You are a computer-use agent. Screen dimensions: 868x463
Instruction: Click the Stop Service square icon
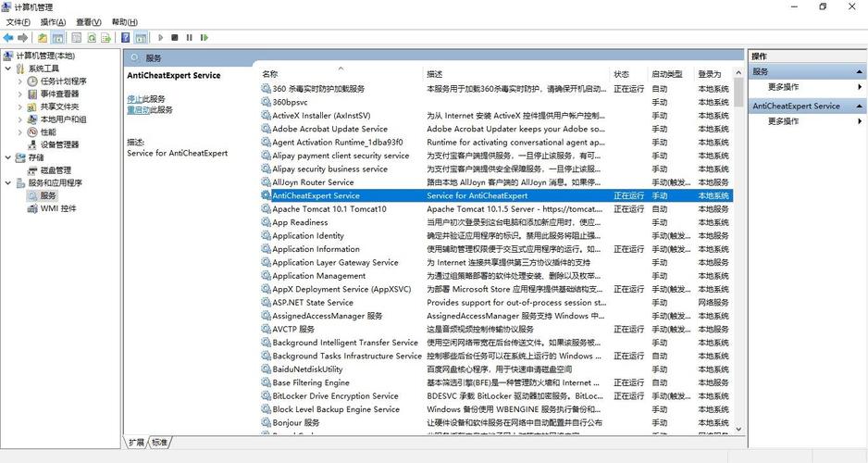175,38
